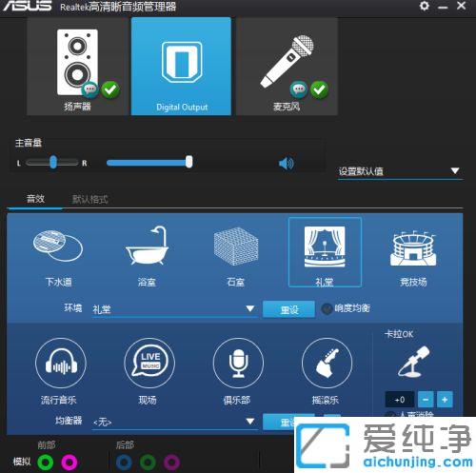The image size is (476, 473).
Task: Click the green checkmark badge on 扬声器
Action: (x=110, y=89)
